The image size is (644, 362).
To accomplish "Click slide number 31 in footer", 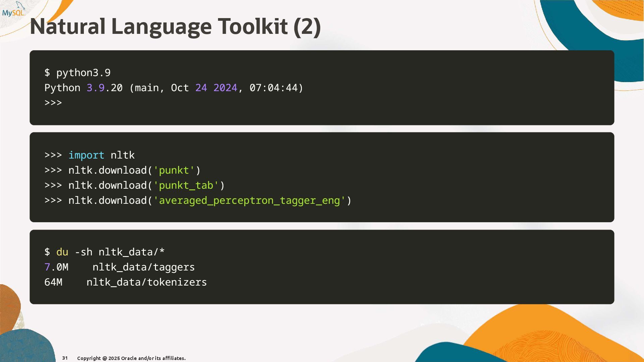I will click(x=65, y=358).
